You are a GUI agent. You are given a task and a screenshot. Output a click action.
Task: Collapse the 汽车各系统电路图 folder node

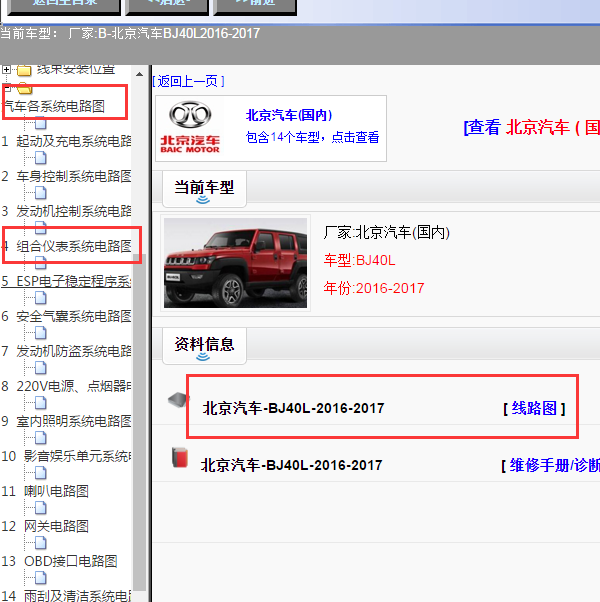click(x=6, y=89)
